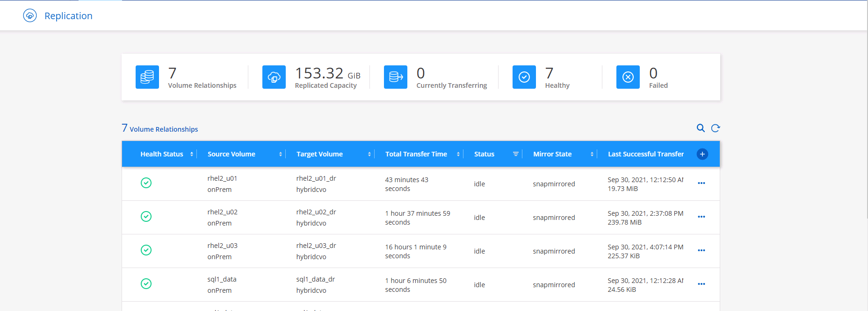Click health check icon for rhel2_u03
Screen dimensions: 868x311
pyautogui.click(x=146, y=250)
